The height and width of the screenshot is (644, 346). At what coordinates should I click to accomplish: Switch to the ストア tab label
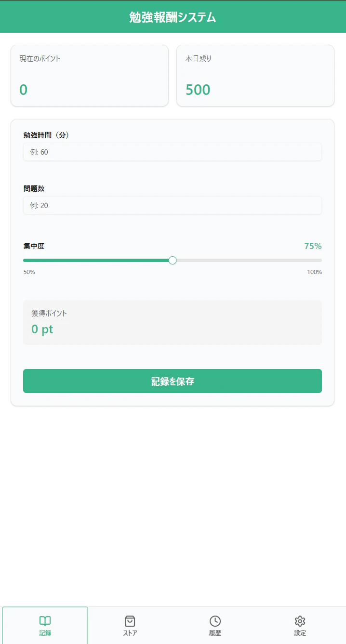click(x=130, y=633)
